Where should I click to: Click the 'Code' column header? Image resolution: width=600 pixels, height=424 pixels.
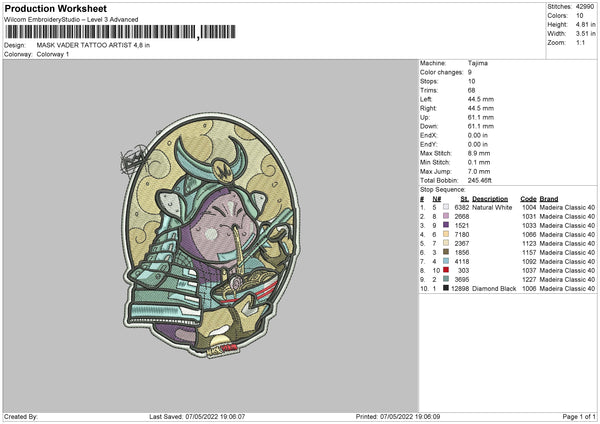tap(528, 199)
